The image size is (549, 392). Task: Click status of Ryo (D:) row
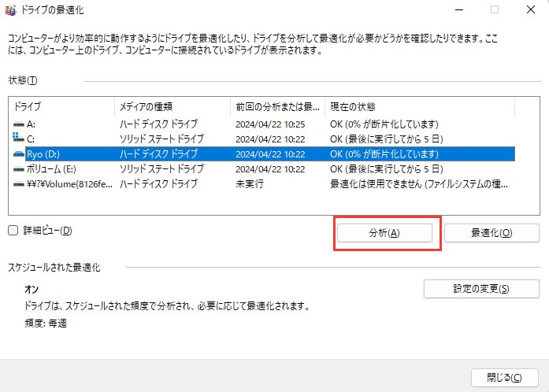384,154
